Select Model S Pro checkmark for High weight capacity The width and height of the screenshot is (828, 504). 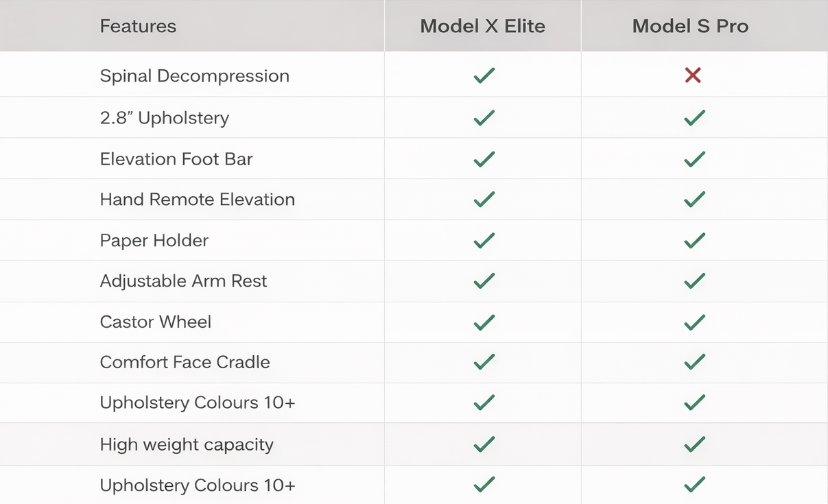coord(694,444)
